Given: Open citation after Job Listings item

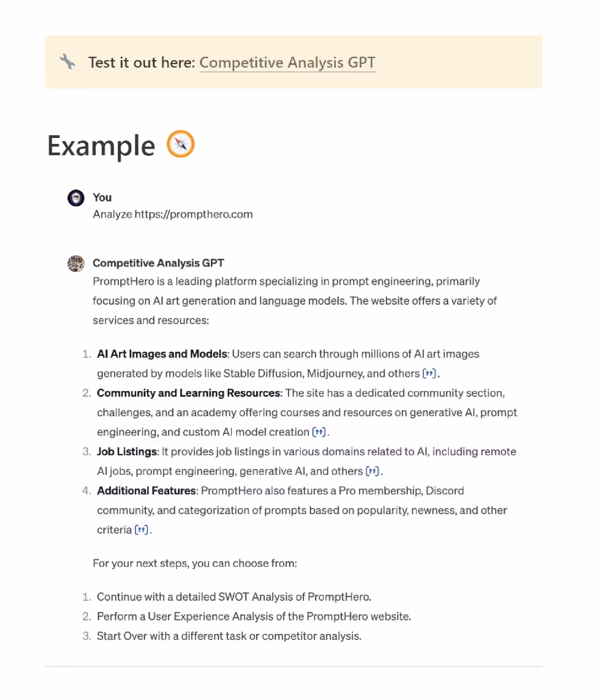Looking at the screenshot, I should pyautogui.click(x=372, y=471).
